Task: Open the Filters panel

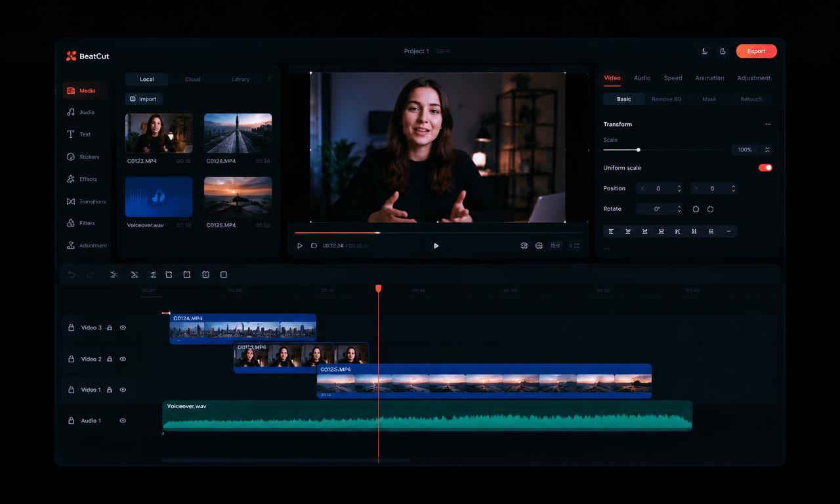Action: (81, 223)
